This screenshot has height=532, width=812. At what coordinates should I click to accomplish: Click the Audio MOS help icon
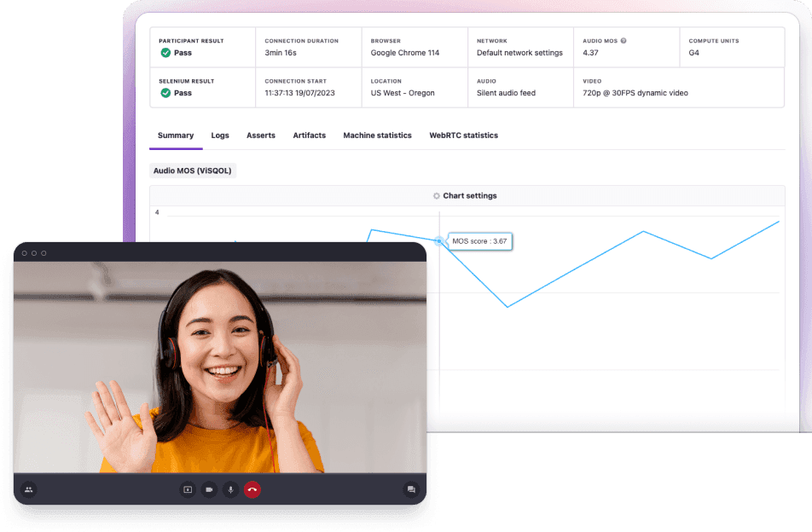[623, 41]
